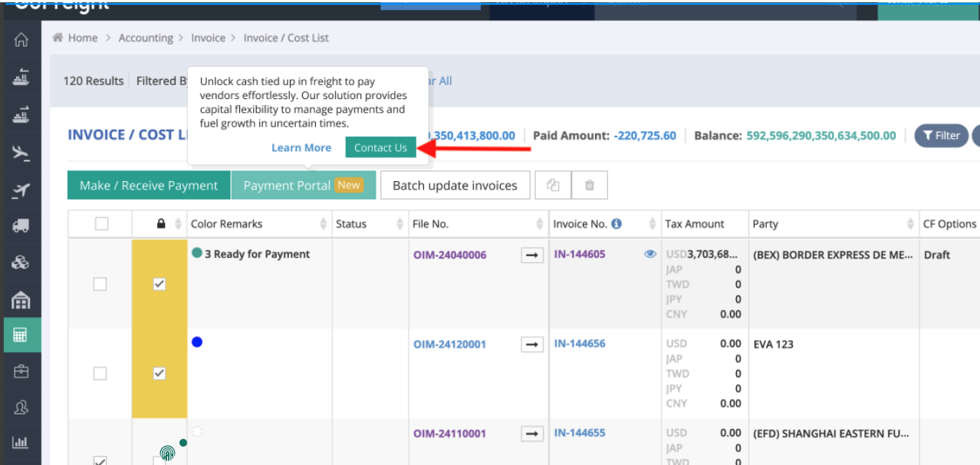Click the blue color dot in the OIM-24120001 row
The width and height of the screenshot is (980, 465).
click(197, 342)
